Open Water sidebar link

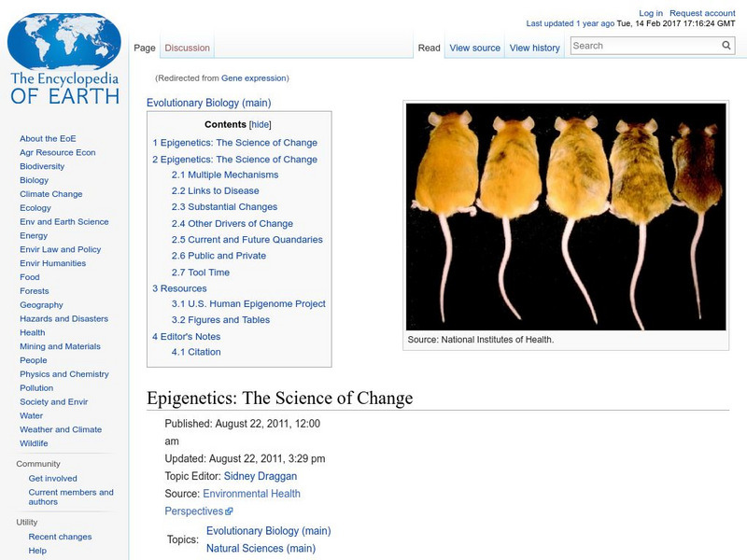click(32, 415)
